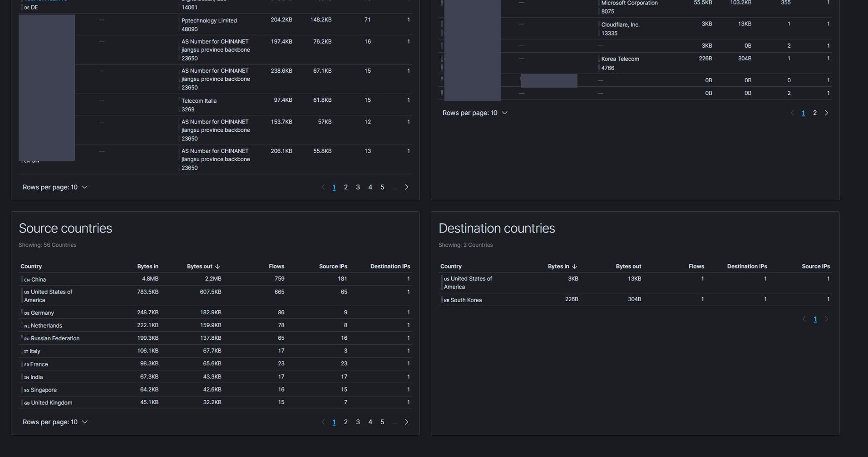868x457 pixels.
Task: Sort Source countries by Source IPs column
Action: (x=333, y=267)
